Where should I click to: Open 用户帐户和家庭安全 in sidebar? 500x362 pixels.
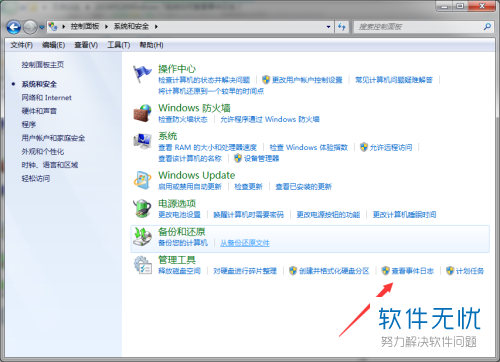53,138
